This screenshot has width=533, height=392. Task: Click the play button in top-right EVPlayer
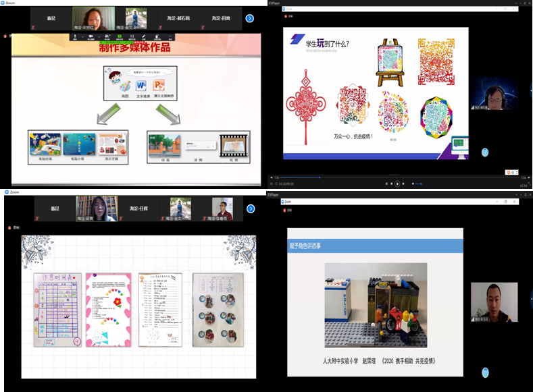(x=397, y=184)
